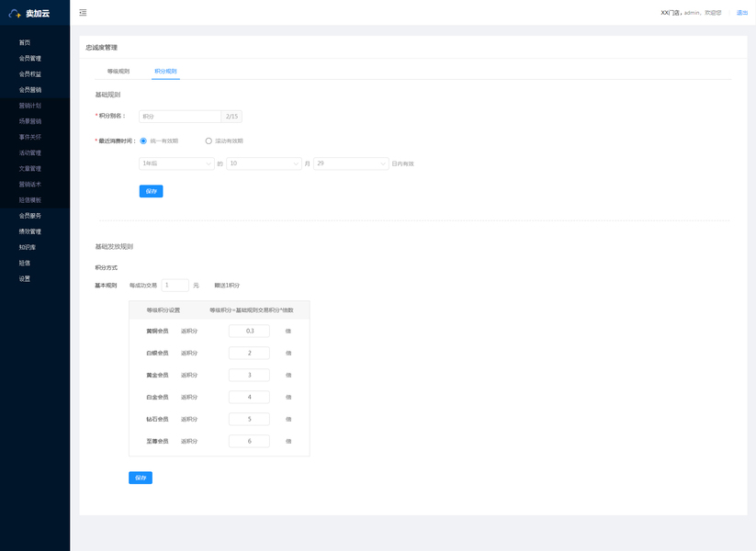756x551 pixels.
Task: Collapse the 会员营销 sidebar menu
Action: pyautogui.click(x=30, y=90)
